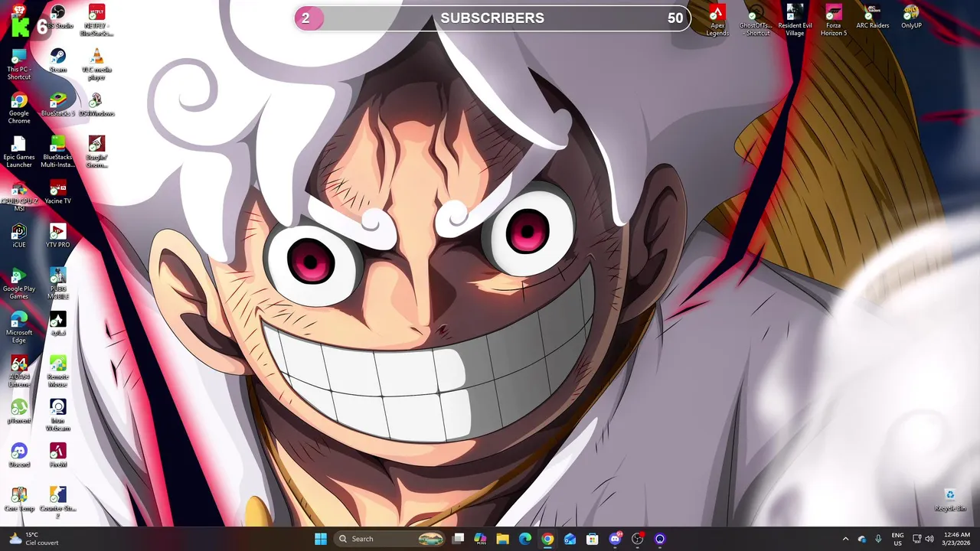Open OBS Studio from the taskbar
980x551 pixels.
click(x=637, y=539)
